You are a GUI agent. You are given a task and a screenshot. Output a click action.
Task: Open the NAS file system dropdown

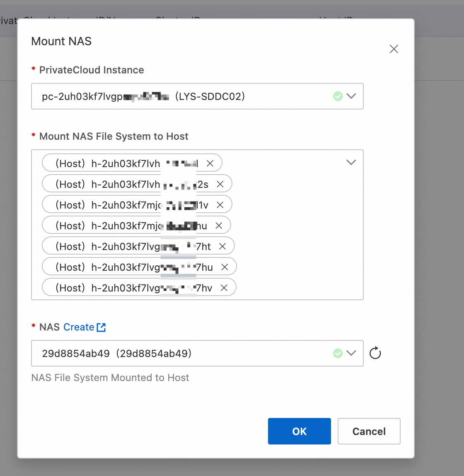coord(351,353)
